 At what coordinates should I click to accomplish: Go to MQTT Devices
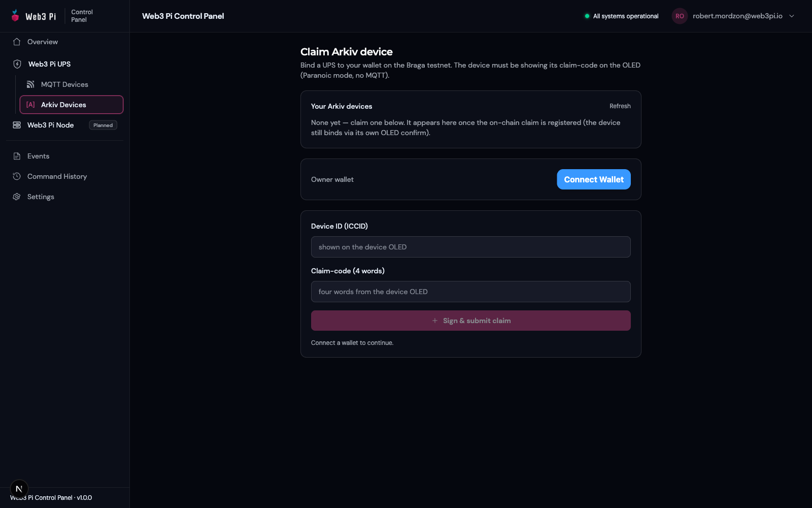coord(72,84)
